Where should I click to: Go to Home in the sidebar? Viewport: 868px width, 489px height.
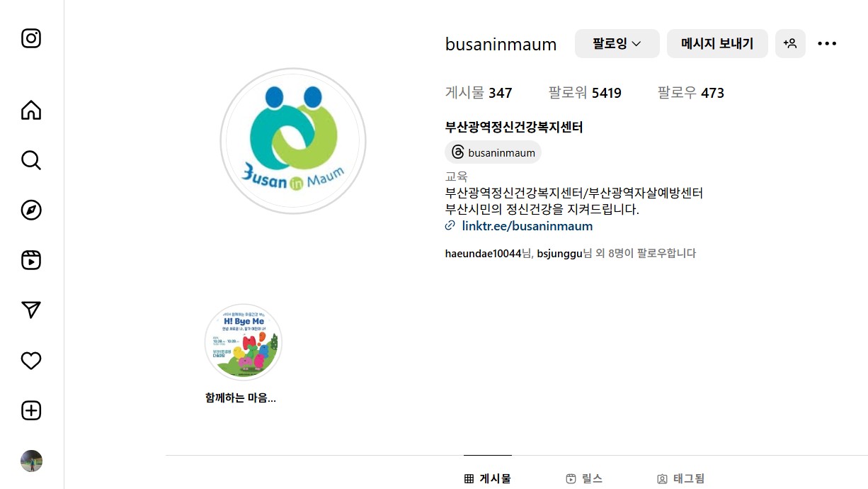31,111
